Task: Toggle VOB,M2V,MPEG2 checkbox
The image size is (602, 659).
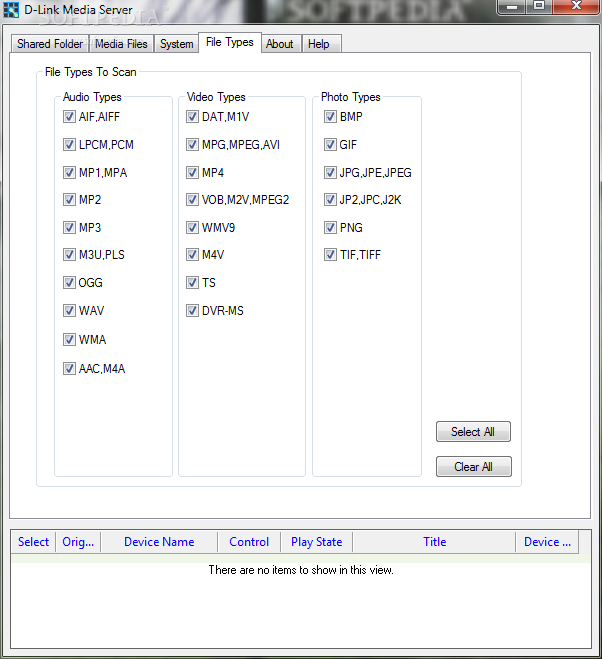Action: click(192, 199)
